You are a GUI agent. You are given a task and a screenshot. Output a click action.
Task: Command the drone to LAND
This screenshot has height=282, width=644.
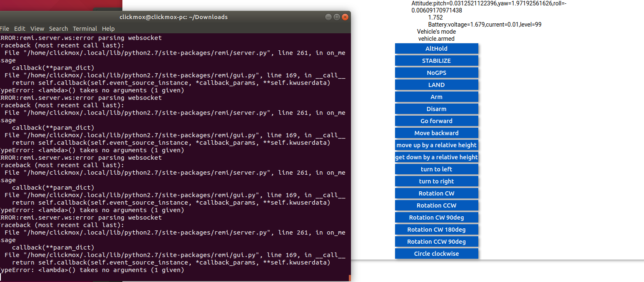(436, 84)
